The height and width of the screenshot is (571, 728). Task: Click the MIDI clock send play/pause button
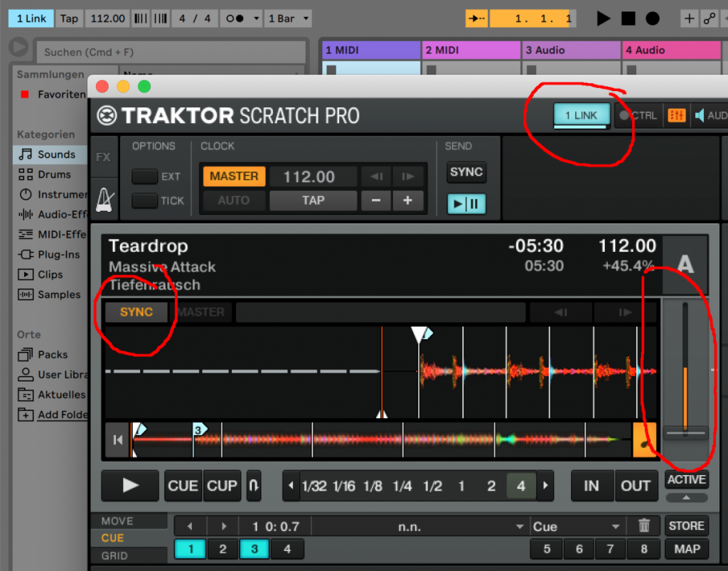pos(466,204)
